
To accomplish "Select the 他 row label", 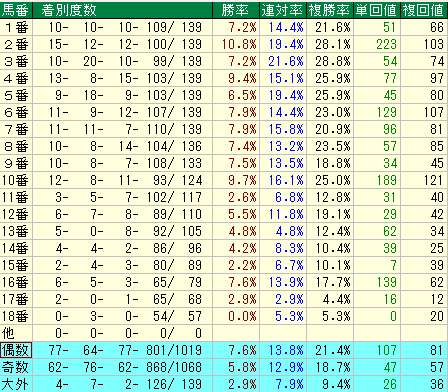I will 8,333.
